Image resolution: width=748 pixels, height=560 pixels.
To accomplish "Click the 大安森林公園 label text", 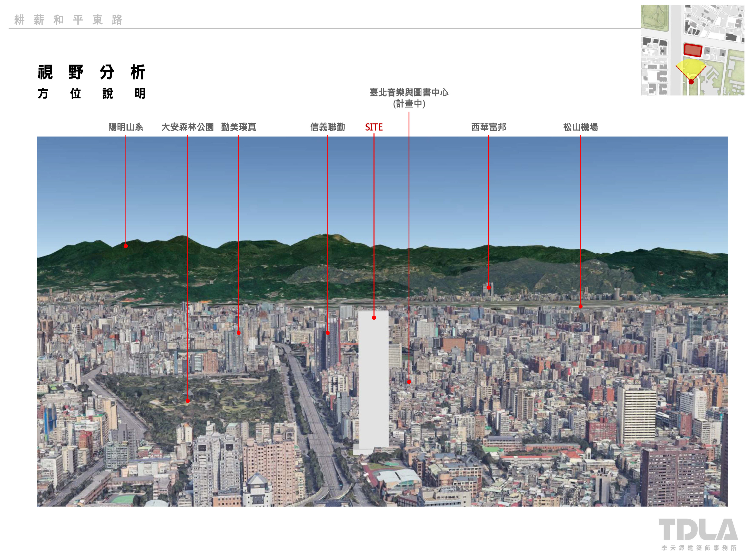I will click(x=187, y=127).
